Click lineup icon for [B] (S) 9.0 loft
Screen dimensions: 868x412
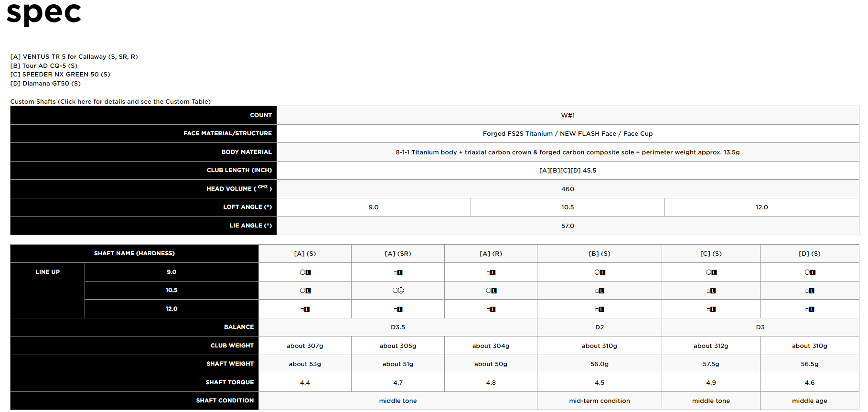click(x=600, y=272)
